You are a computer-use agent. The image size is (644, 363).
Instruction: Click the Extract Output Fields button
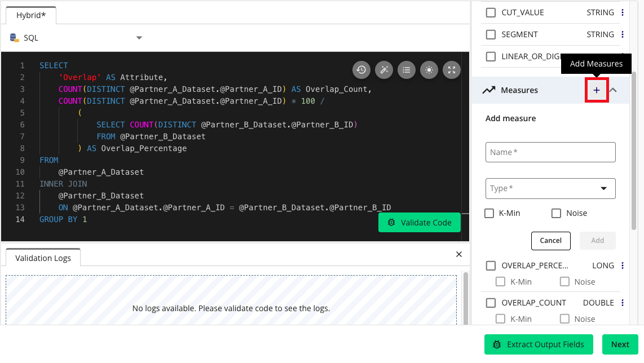(x=538, y=344)
